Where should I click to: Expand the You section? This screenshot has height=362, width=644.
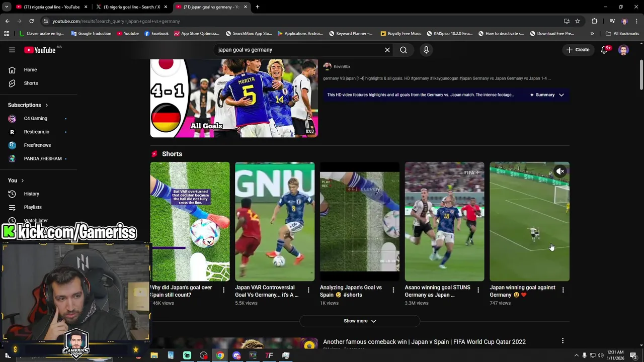coord(16,180)
